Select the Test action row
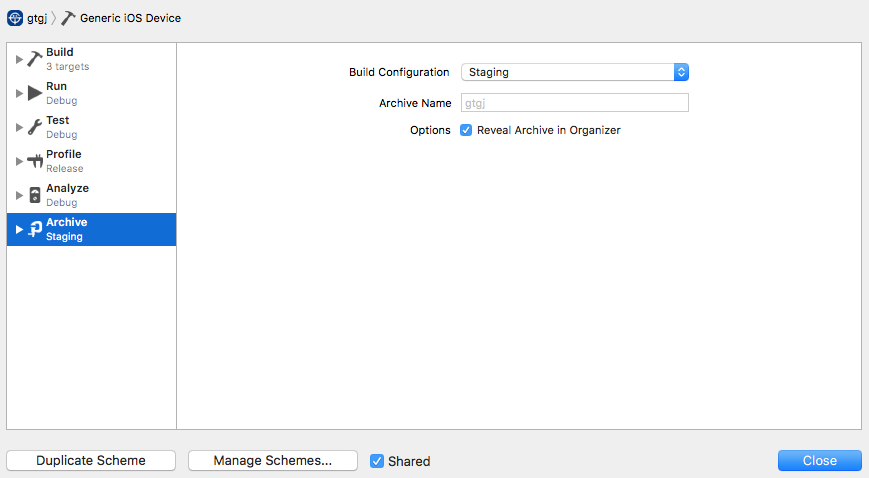The image size is (869, 478). tap(91, 127)
